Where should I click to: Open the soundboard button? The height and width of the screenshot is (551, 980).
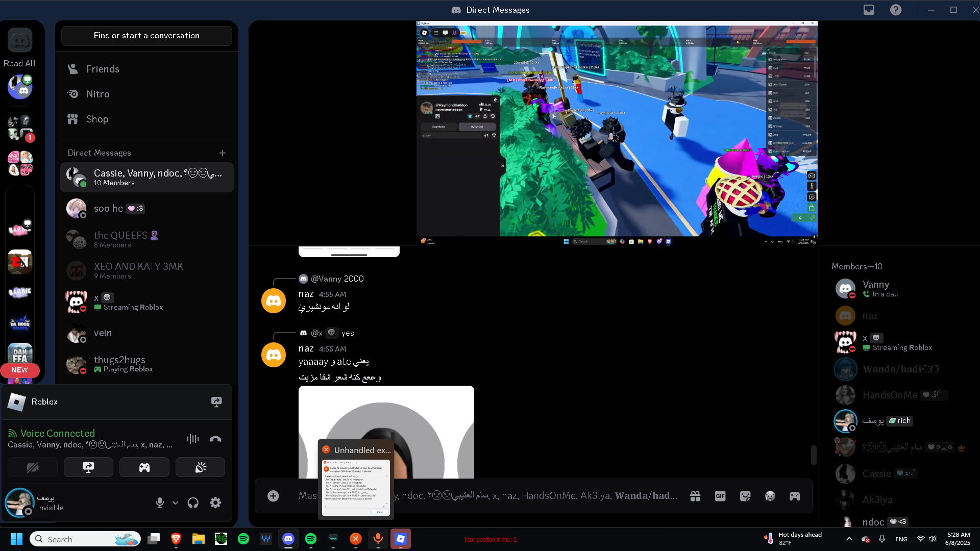(201, 467)
